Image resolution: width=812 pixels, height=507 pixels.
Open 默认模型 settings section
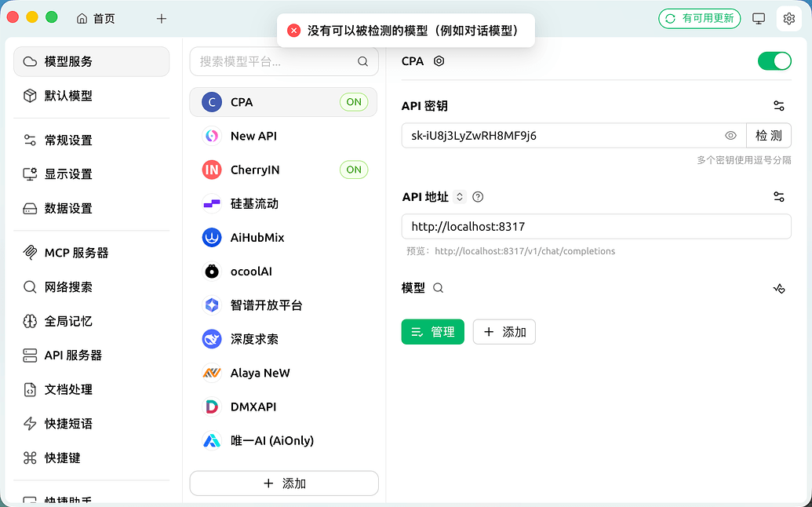[92, 96]
